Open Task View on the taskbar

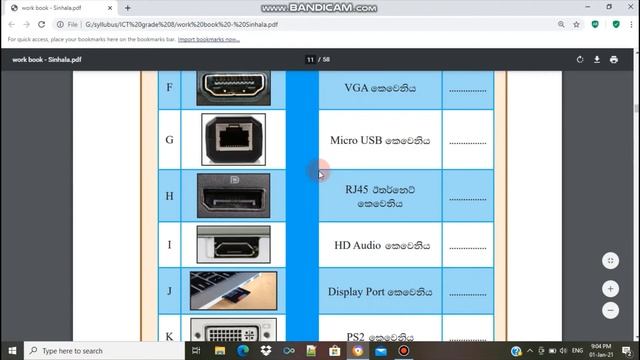point(196,351)
